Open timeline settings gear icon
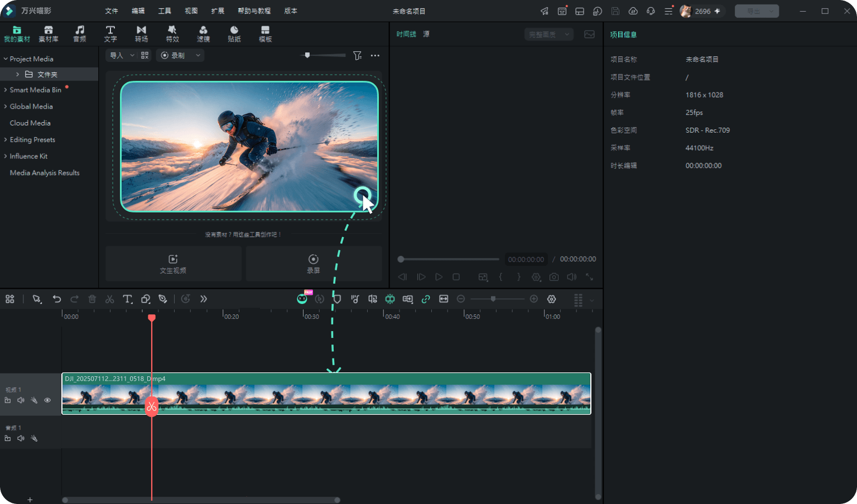The height and width of the screenshot is (504, 857). [551, 299]
